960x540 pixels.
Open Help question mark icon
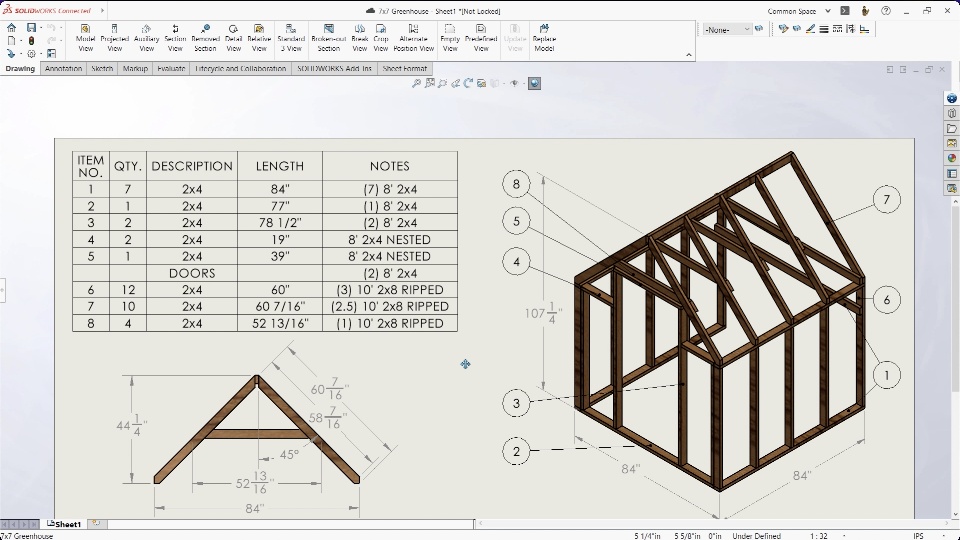(x=886, y=11)
